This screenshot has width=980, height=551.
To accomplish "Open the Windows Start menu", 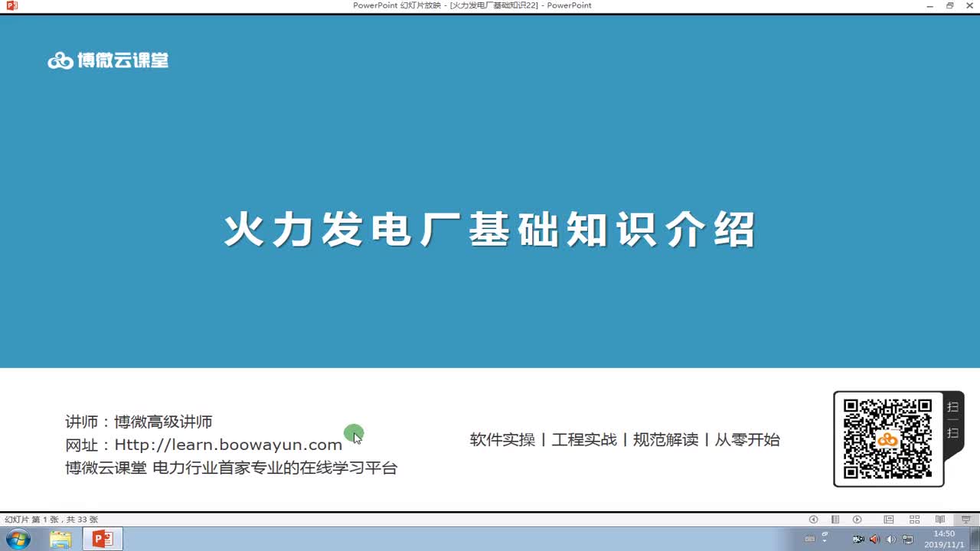I will point(17,539).
